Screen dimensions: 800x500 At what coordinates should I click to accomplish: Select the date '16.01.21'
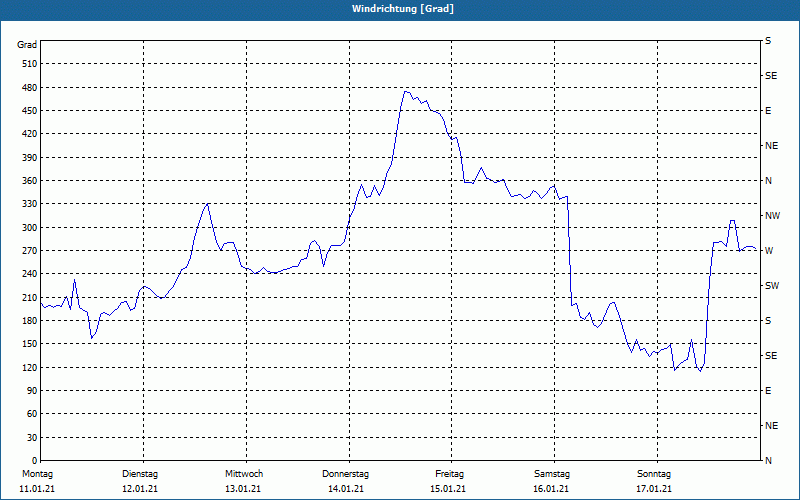[x=551, y=489]
